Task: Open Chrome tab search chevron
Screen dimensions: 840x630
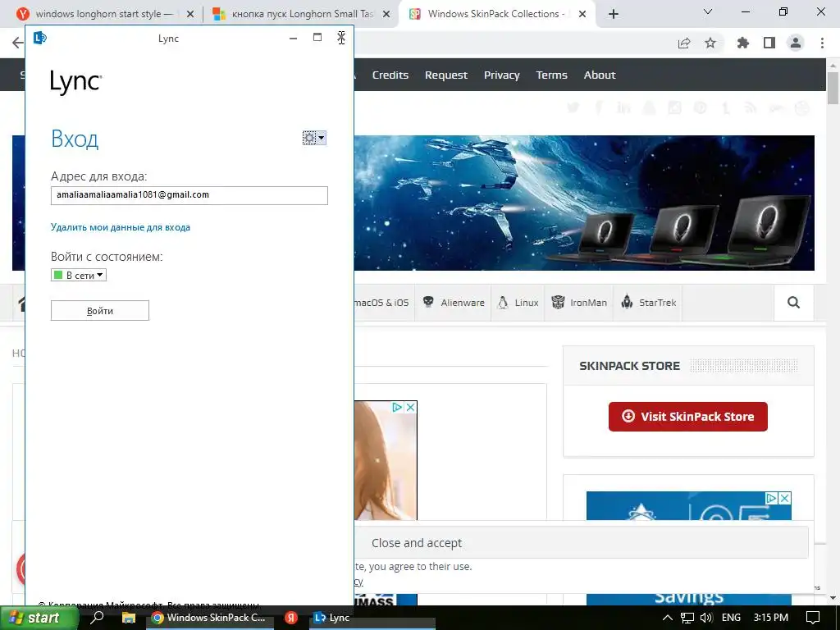Action: coord(708,11)
